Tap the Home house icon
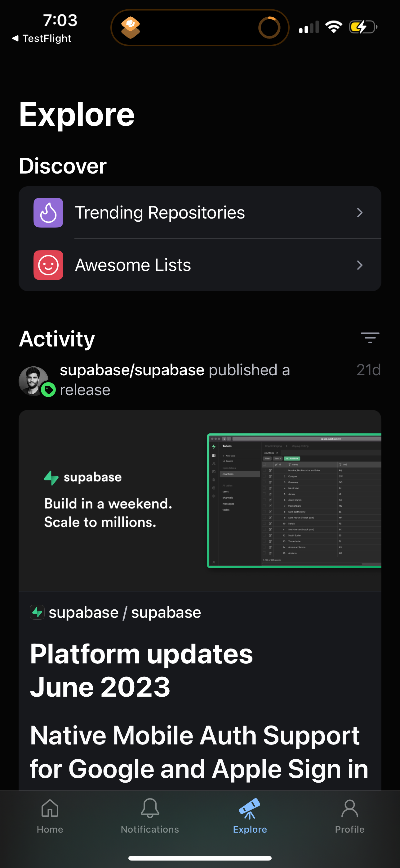400x868 pixels. (x=50, y=808)
